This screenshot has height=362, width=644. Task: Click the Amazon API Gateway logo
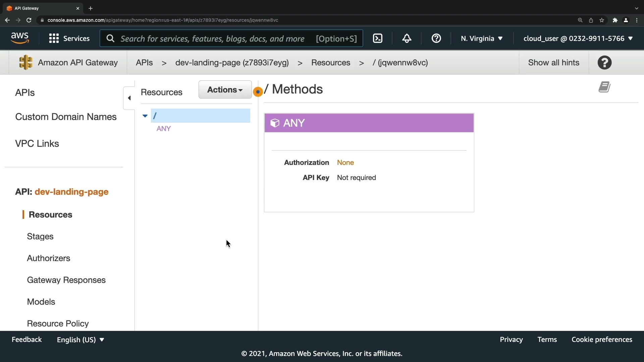pos(25,63)
